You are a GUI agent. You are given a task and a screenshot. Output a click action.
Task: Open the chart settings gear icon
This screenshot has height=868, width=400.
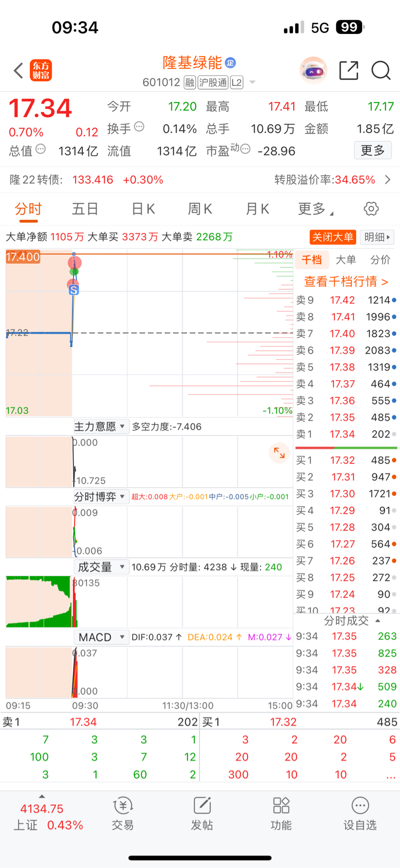click(x=371, y=209)
